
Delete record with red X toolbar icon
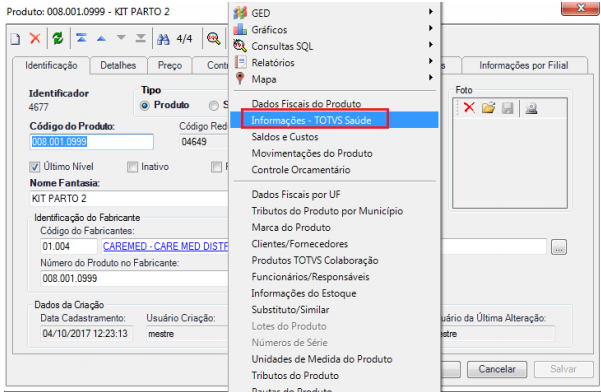click(35, 38)
